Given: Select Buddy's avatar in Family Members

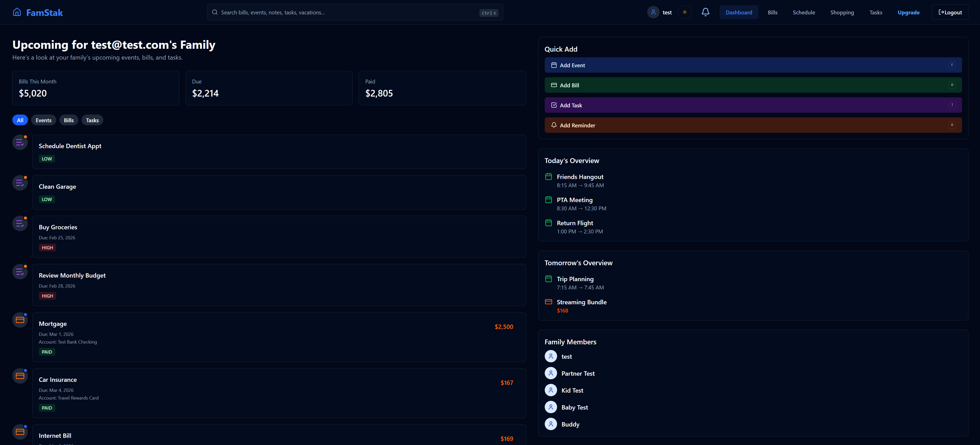Looking at the screenshot, I should tap(550, 424).
